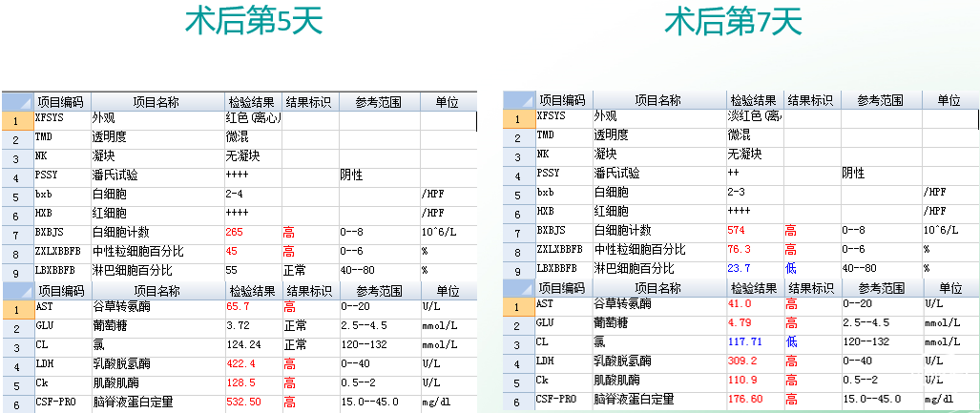Click 潘氏试验 result ++++ in Day 5 table
This screenshot has height=413, width=980.
236,176
